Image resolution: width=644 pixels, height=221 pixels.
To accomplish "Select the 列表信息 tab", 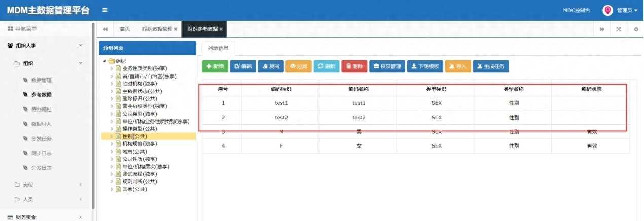I will 218,48.
